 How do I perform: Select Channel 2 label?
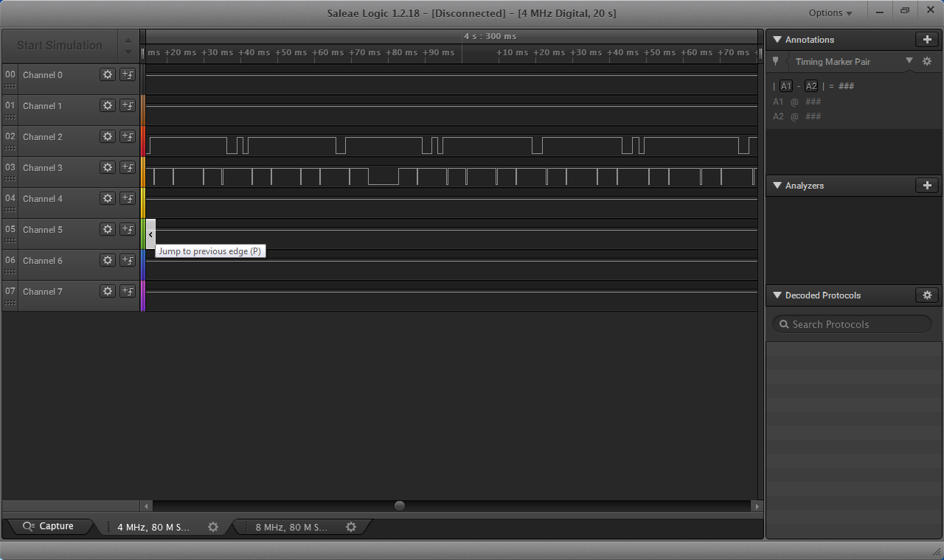[43, 137]
